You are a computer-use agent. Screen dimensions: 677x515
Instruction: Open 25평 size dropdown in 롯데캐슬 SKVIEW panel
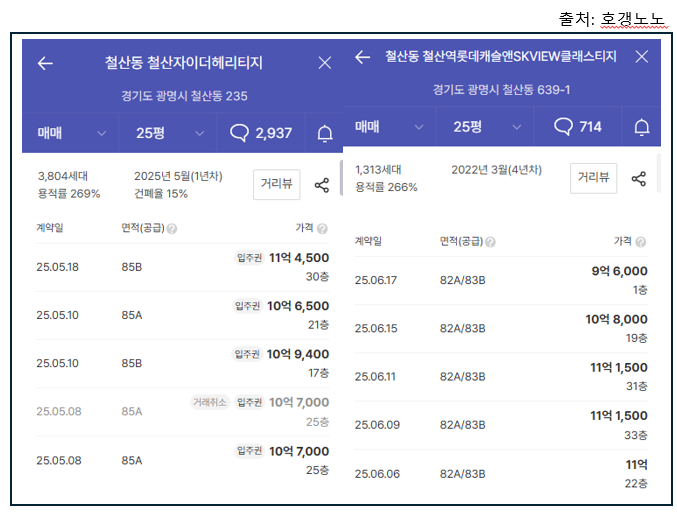tap(485, 126)
